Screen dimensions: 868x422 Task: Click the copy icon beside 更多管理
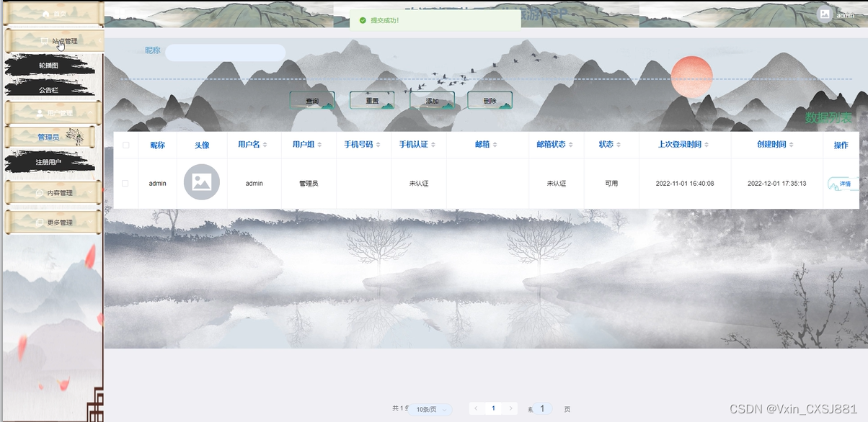(40, 223)
